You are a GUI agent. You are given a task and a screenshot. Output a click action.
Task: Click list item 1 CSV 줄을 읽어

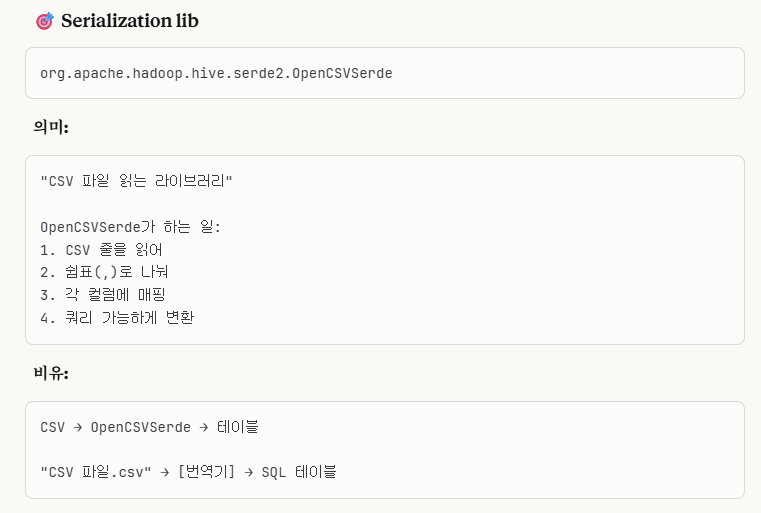pyautogui.click(x=101, y=250)
